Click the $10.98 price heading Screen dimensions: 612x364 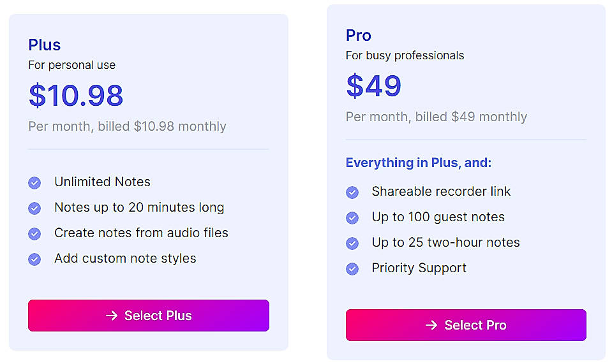[76, 95]
